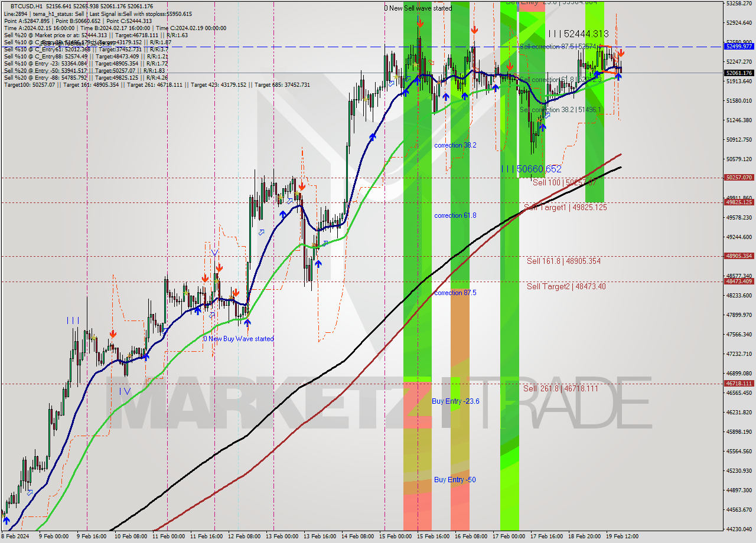Click the 'I I I | 52444.313' wave label

click(578, 34)
